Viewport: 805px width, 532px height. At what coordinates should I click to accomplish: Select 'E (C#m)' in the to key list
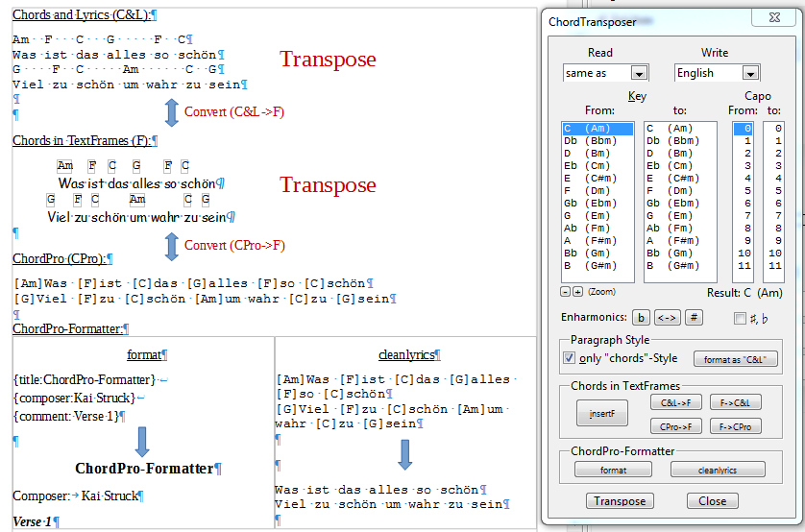[680, 179]
